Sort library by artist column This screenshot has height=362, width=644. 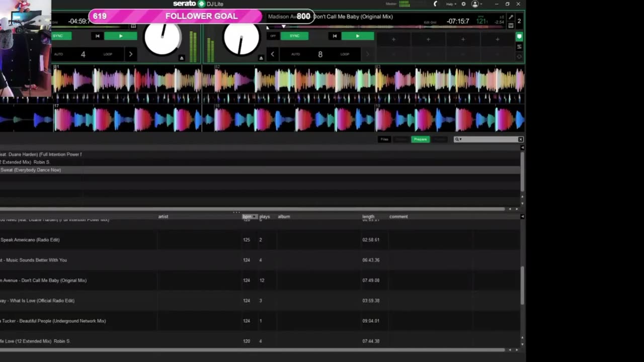(163, 217)
